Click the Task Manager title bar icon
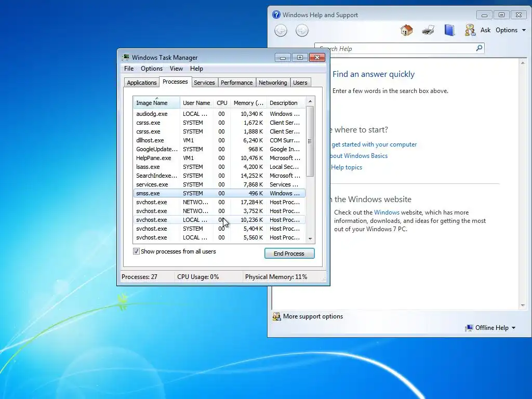The height and width of the screenshot is (399, 532). 126,57
